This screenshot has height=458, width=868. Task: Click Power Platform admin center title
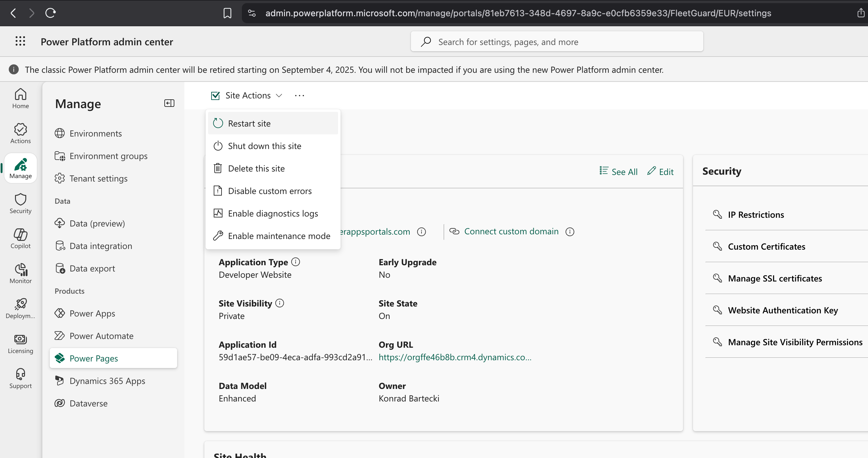tap(107, 42)
